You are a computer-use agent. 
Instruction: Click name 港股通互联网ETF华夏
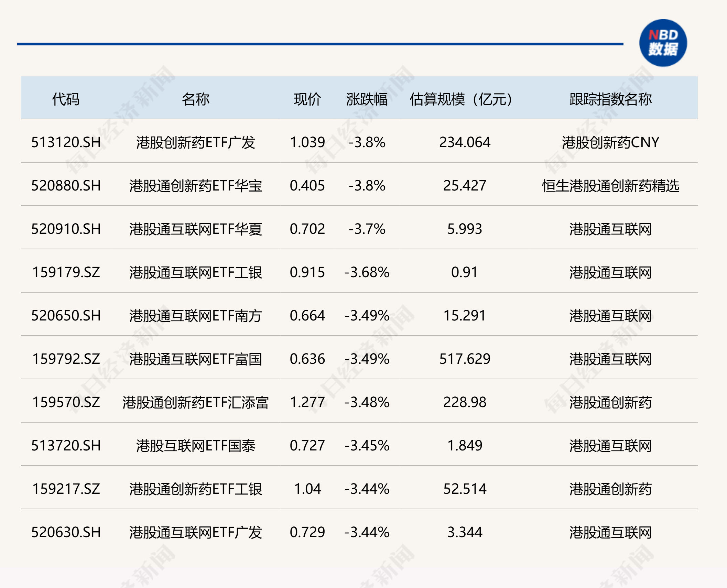pos(196,229)
